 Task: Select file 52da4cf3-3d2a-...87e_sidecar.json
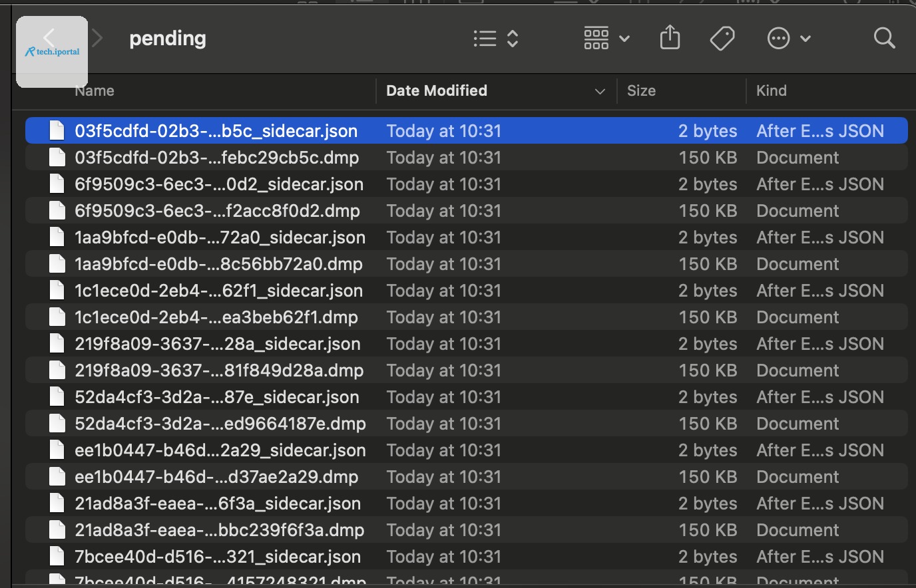pyautogui.click(x=467, y=397)
